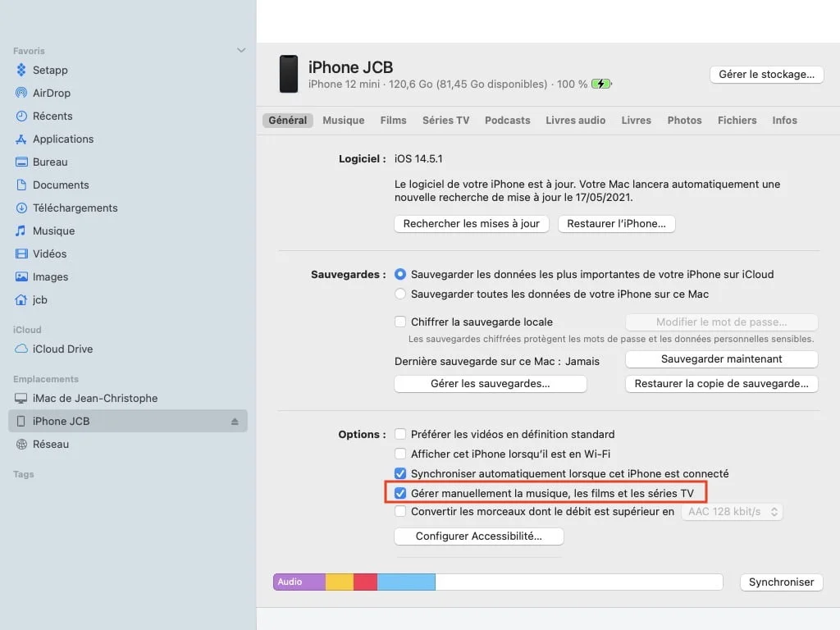Uncheck Synchroniser automatiquement lorsque iPhone connecté

pos(400,473)
